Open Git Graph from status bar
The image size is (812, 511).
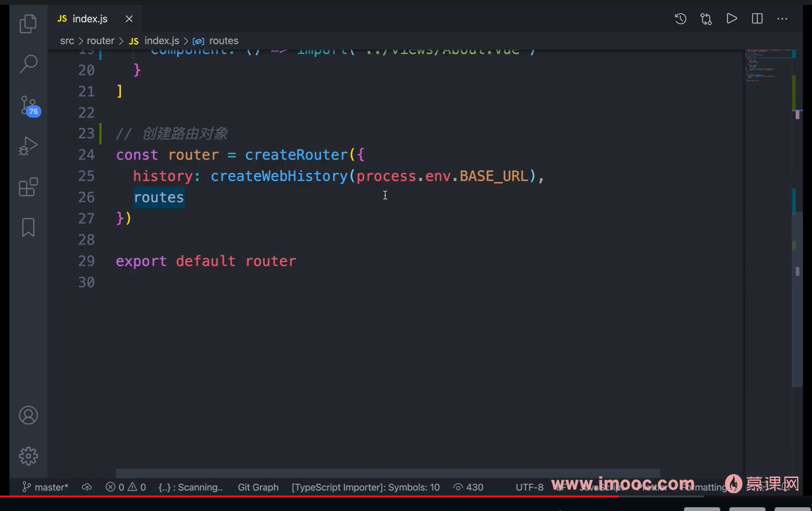click(258, 487)
